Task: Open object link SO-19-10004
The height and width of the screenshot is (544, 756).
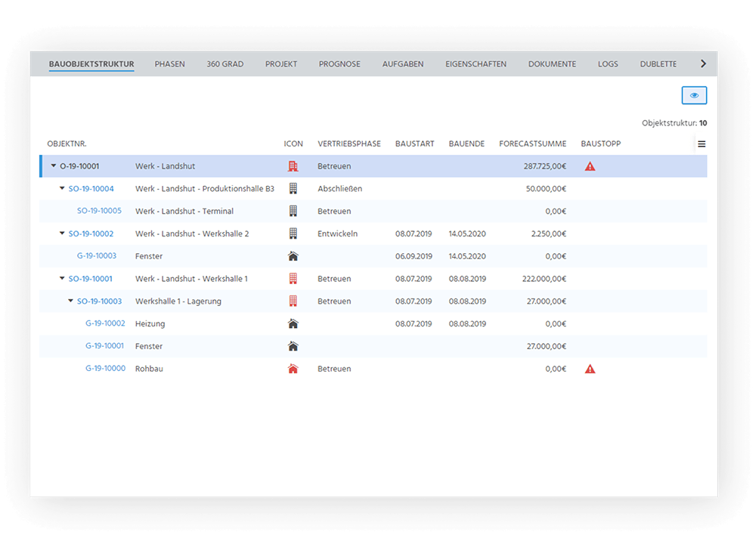Action: (91, 189)
